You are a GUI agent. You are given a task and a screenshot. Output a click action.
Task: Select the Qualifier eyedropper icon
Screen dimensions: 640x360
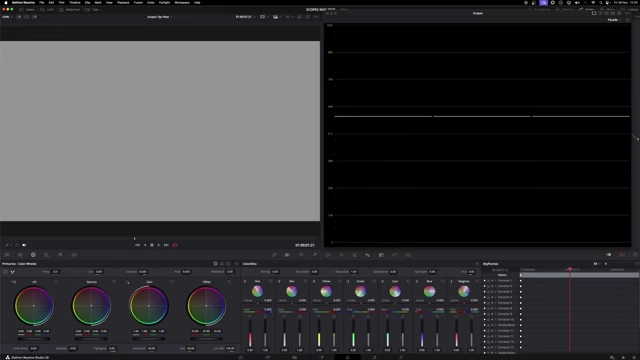tap(315, 255)
